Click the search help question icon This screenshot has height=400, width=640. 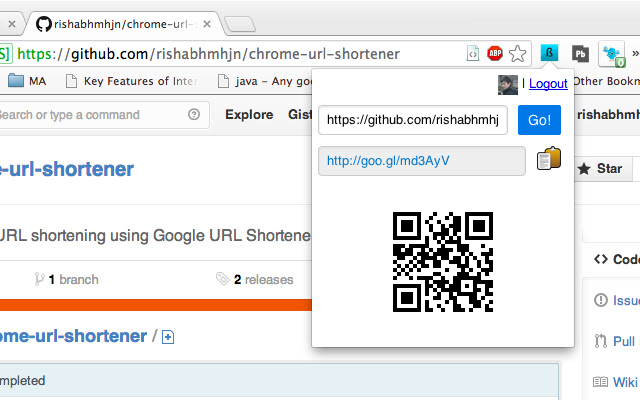pyautogui.click(x=194, y=115)
